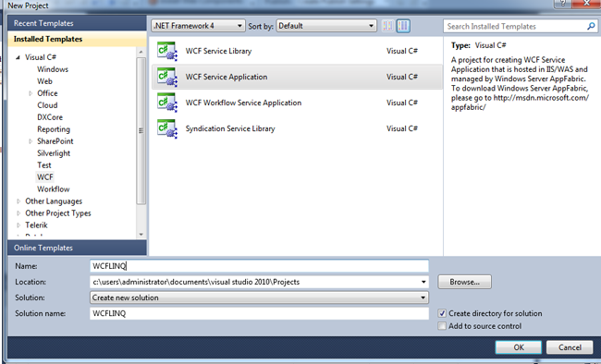The width and height of the screenshot is (601, 364).
Task: Select the Workflow template category
Action: click(x=54, y=189)
